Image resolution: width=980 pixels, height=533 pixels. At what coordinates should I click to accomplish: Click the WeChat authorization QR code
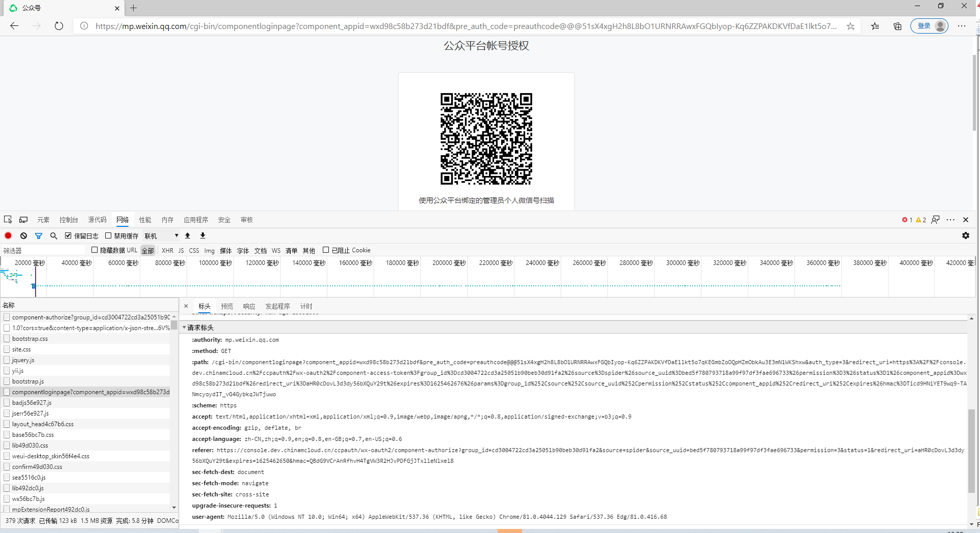[486, 139]
